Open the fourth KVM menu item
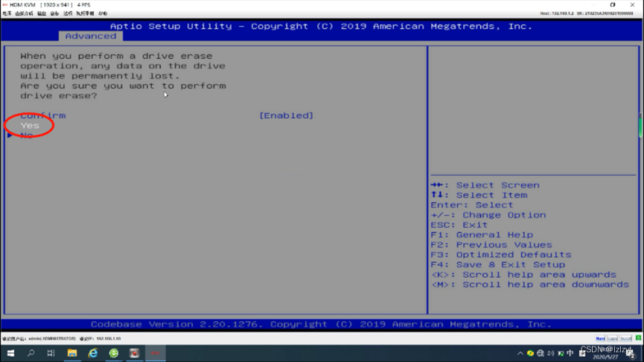This screenshot has height=362, width=644. (x=54, y=13)
